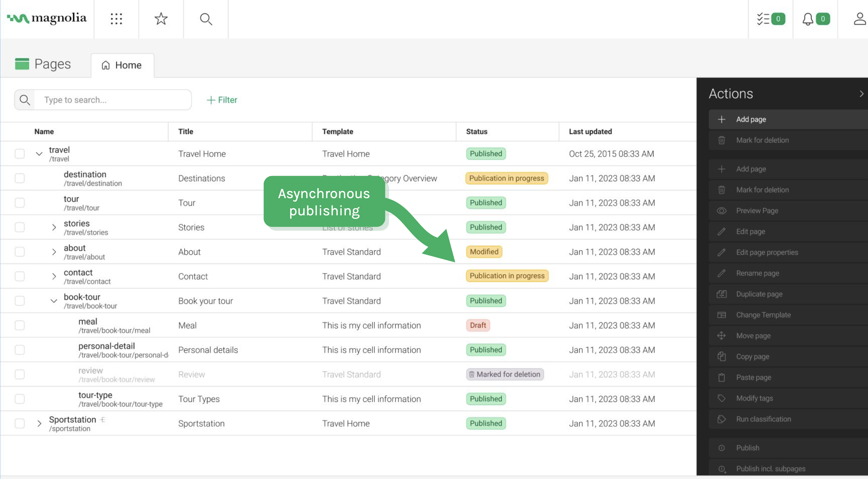This screenshot has width=868, height=479.
Task: Collapse the Actions panel with its chevron
Action: (x=861, y=93)
